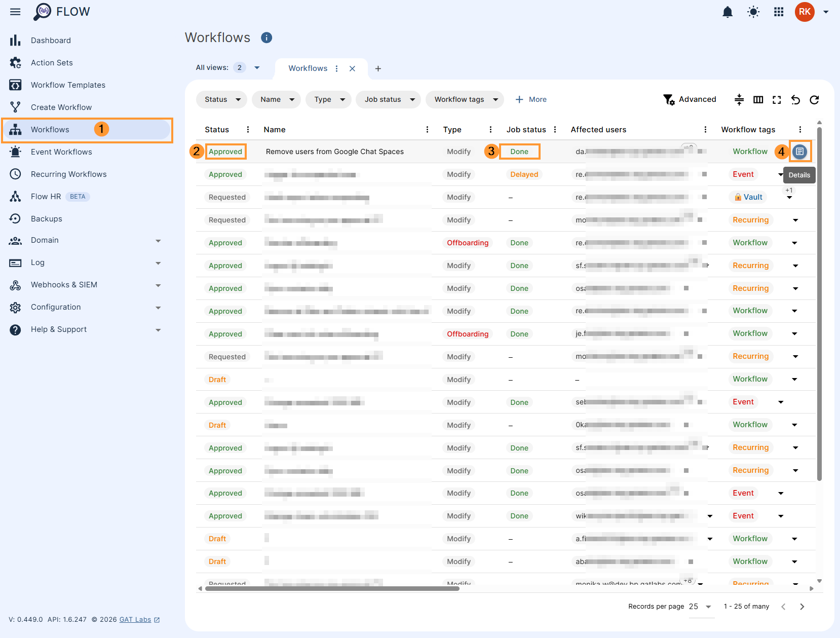Add a new view tab

tap(378, 68)
